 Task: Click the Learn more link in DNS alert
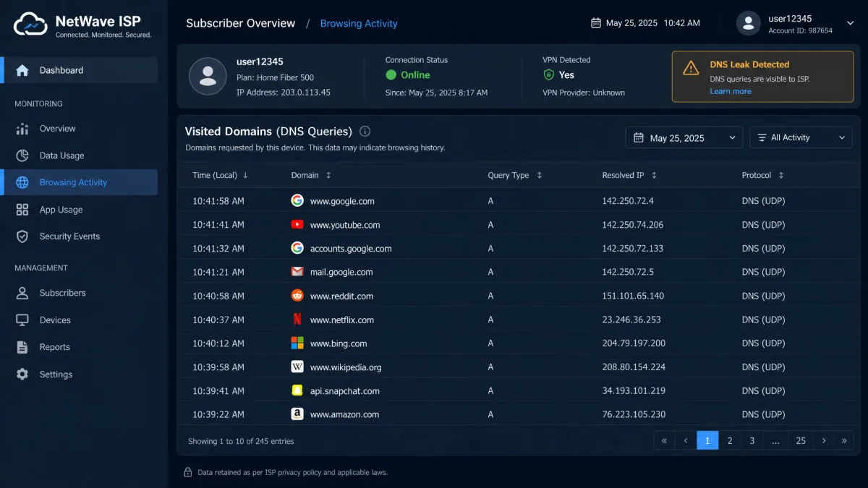coord(731,91)
